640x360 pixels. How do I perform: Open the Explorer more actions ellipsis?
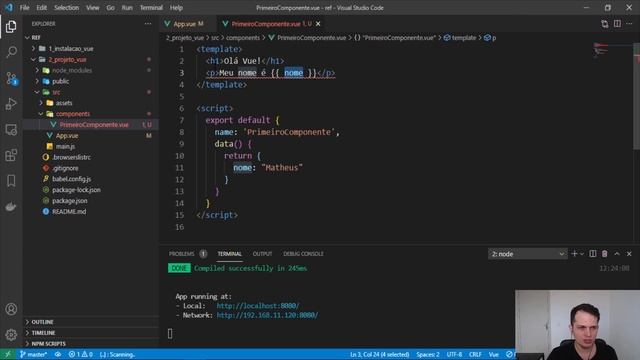pos(148,24)
